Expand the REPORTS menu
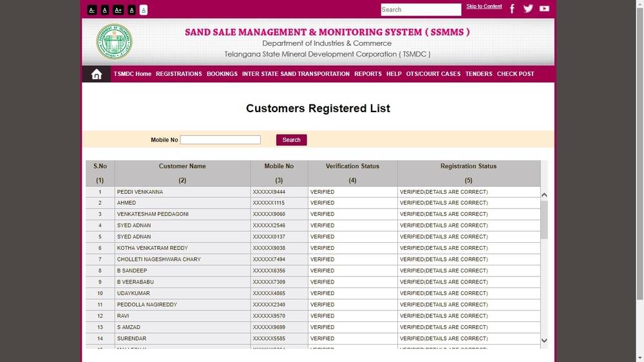 [x=368, y=74]
